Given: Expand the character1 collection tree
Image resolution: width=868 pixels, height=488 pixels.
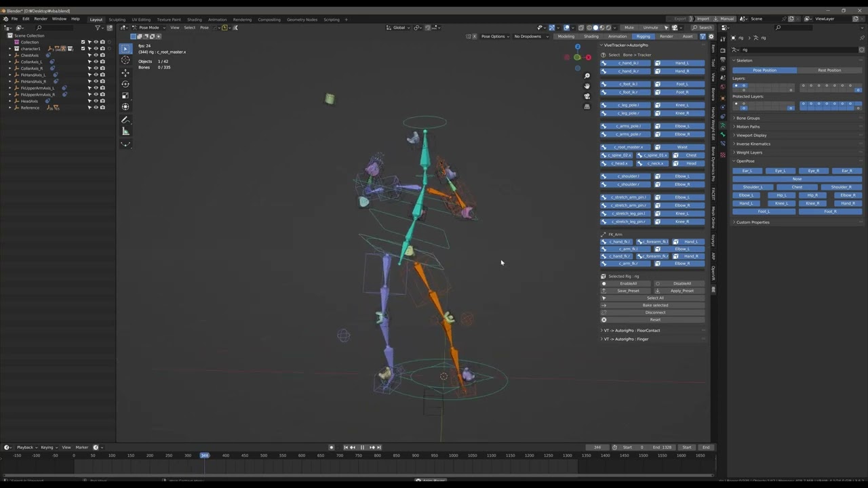Looking at the screenshot, I should click(x=9, y=49).
